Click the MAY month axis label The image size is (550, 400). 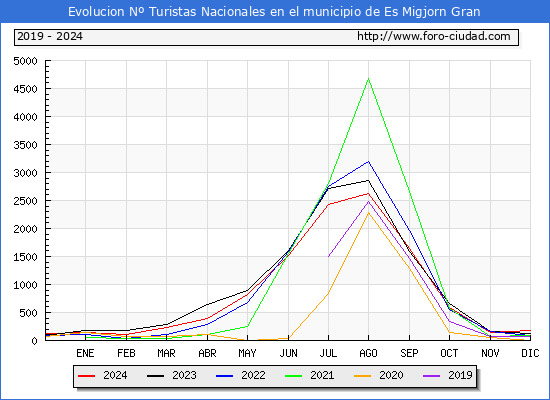pyautogui.click(x=247, y=353)
